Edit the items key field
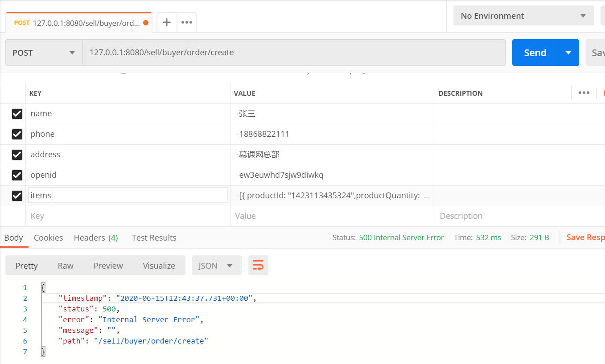Screen dimensions: 605x364 click(x=128, y=195)
